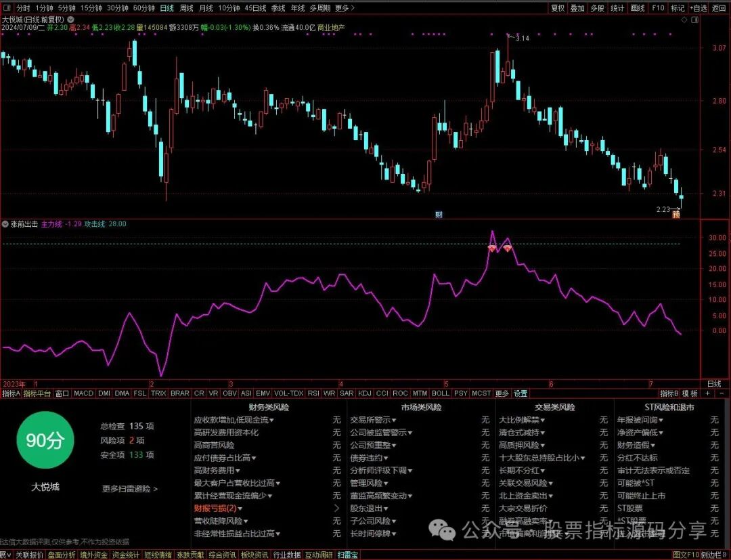Expand 董监高频繁变动 risk item
The width and height of the screenshot is (731, 560).
(x=381, y=496)
